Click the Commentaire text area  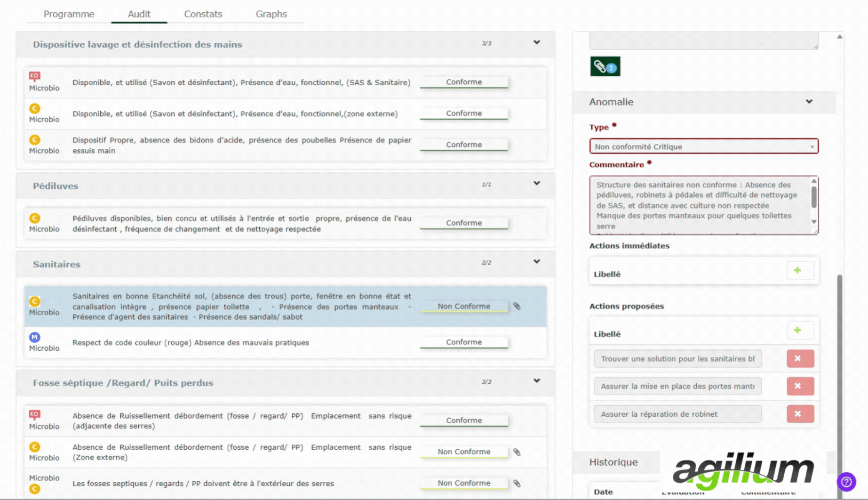pyautogui.click(x=699, y=205)
